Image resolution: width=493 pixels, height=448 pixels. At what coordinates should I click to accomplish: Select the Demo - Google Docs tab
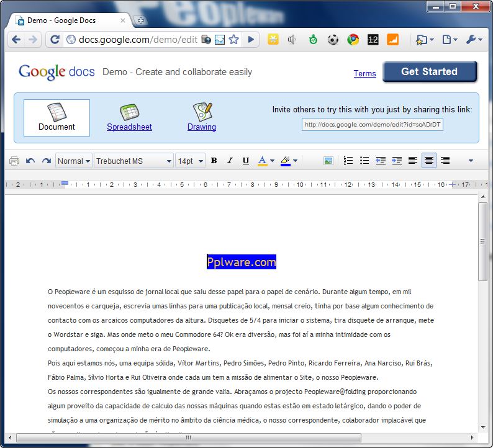coord(70,20)
